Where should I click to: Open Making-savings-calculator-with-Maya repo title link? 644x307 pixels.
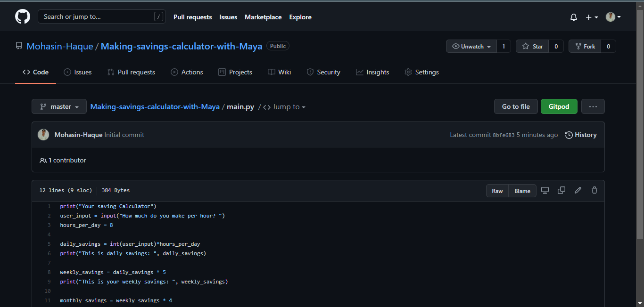pos(182,46)
